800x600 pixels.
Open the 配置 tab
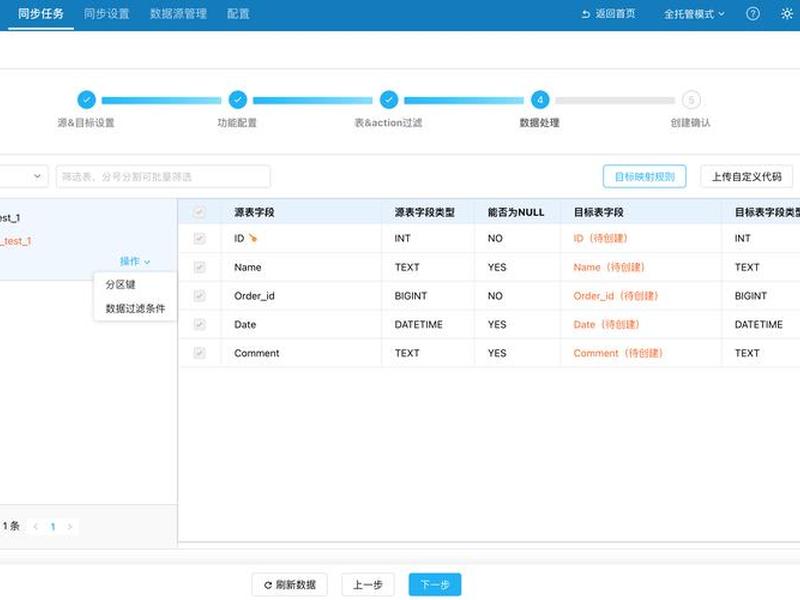click(238, 14)
